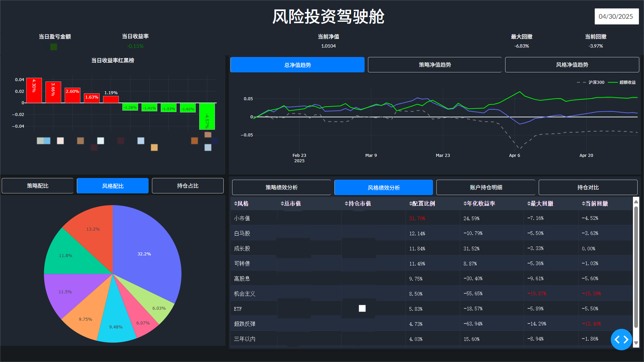Select the 总净值趋势 tab
Viewport: 644px width, 362px height.
[x=297, y=65]
